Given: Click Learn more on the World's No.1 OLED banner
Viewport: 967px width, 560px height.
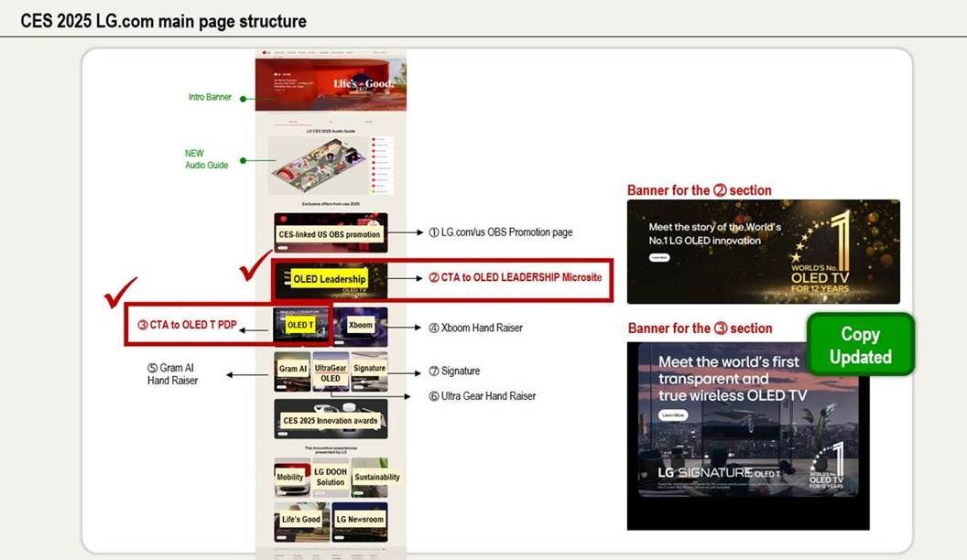Looking at the screenshot, I should 659,257.
